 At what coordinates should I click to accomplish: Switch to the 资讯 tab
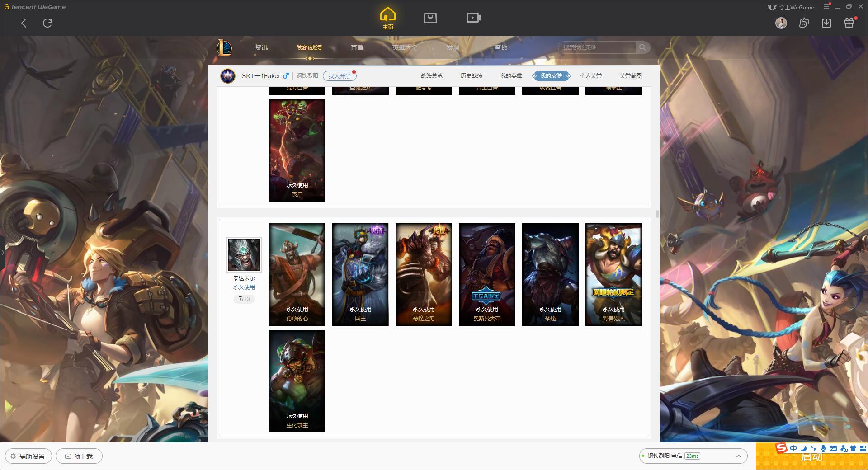[261, 47]
